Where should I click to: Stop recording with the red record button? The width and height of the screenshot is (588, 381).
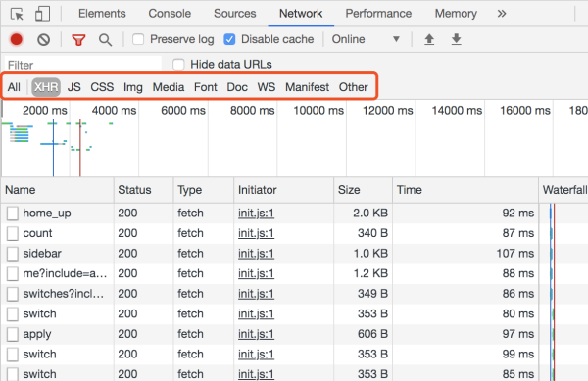[x=16, y=39]
